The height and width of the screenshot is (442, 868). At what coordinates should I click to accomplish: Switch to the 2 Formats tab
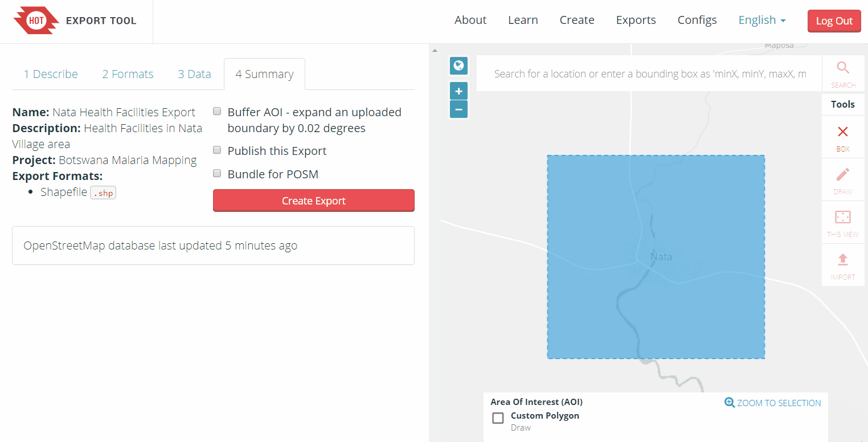click(128, 74)
